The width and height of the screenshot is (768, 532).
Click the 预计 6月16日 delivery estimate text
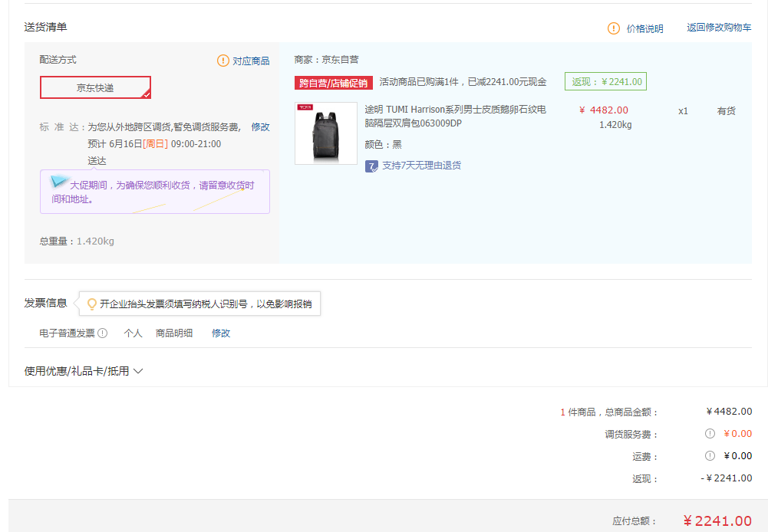click(x=154, y=144)
